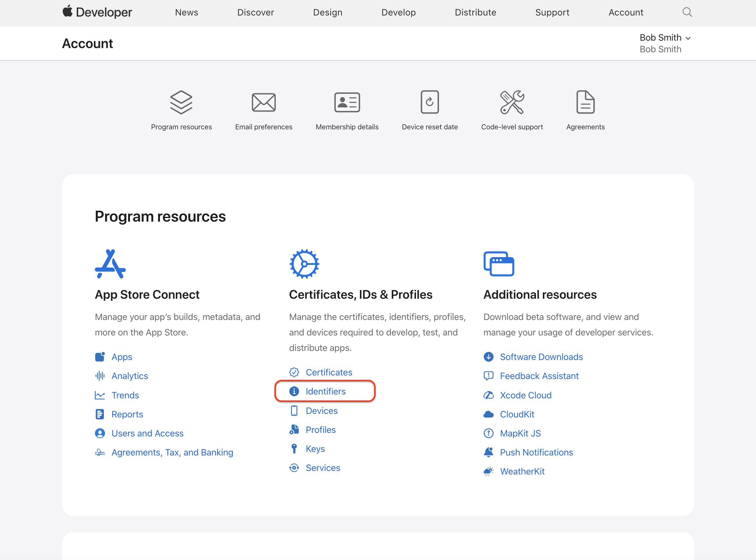
Task: Open the MapKit JS link
Action: [x=521, y=433]
